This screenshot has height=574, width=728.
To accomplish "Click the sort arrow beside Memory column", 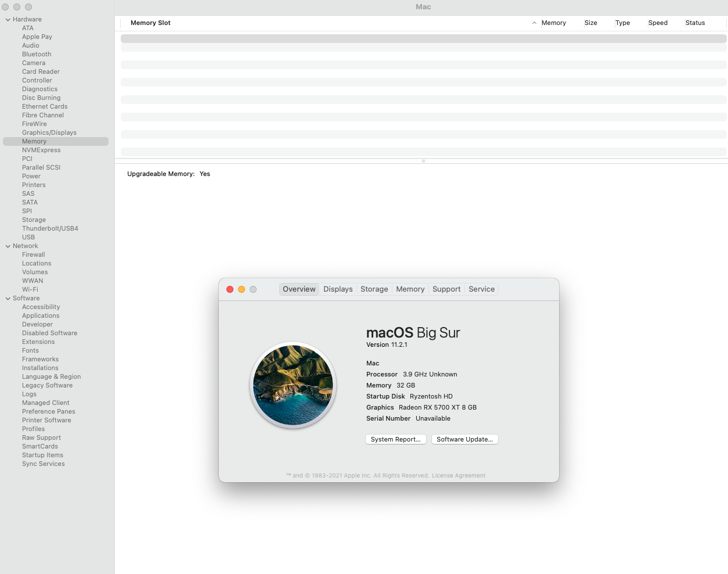I will 534,23.
